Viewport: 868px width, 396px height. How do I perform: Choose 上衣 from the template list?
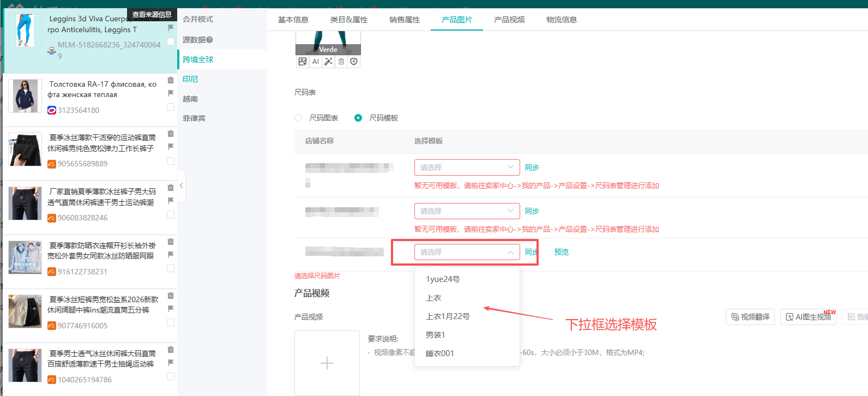[467, 298]
